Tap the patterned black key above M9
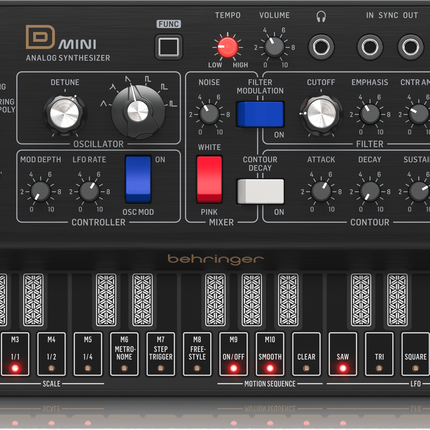 point(215,300)
